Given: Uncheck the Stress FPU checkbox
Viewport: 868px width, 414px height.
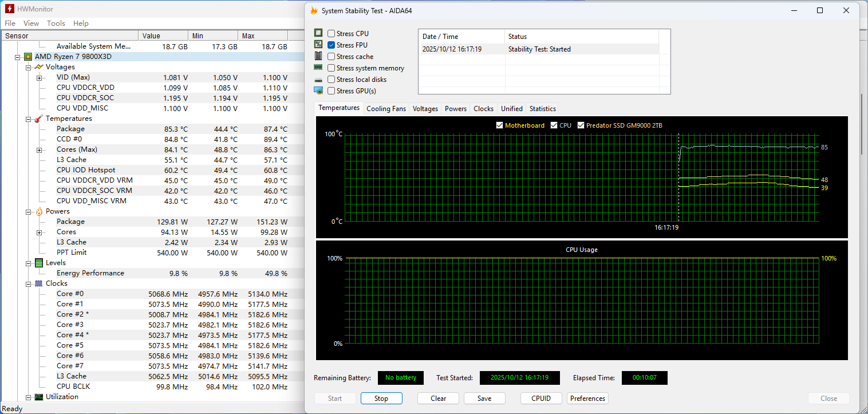Looking at the screenshot, I should pos(332,45).
